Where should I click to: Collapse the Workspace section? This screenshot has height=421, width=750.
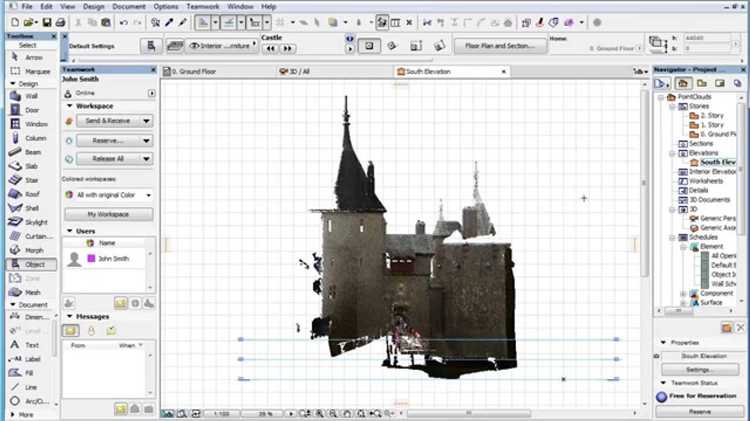point(70,106)
